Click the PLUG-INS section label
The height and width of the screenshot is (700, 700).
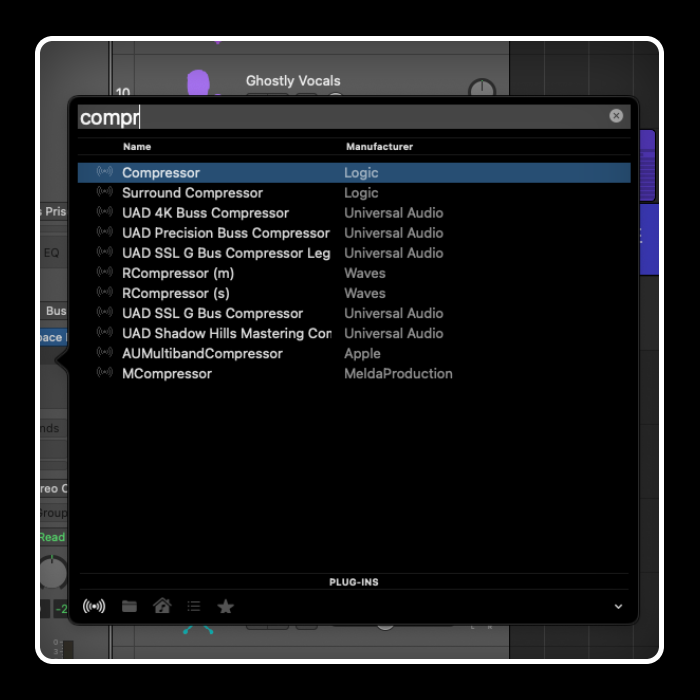click(354, 582)
